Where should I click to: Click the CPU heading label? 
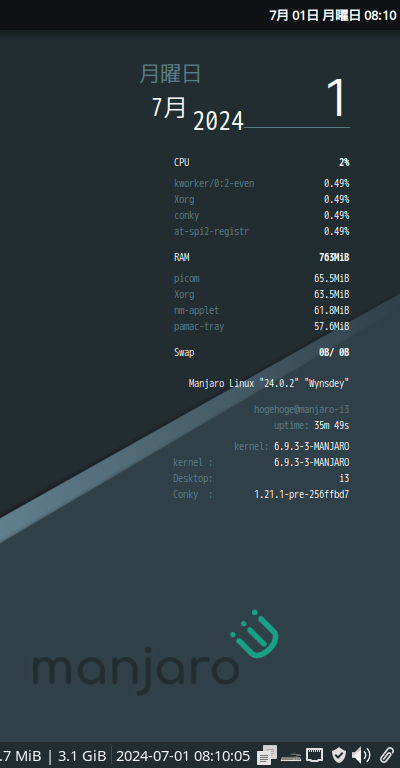182,163
